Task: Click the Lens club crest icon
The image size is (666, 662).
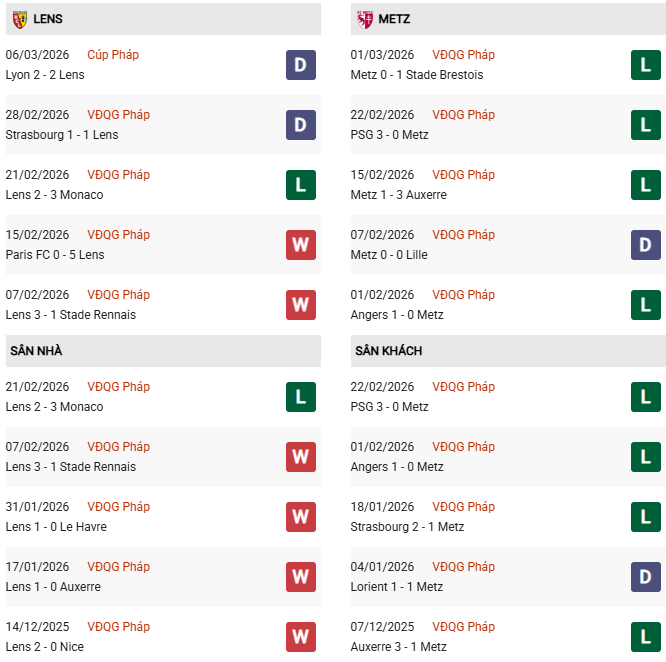Action: click(x=19, y=19)
